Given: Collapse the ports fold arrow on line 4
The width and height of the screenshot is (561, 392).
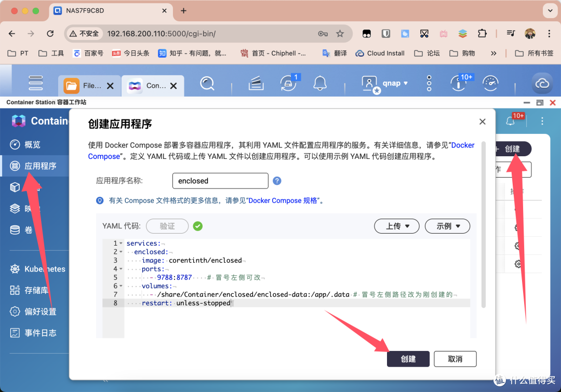Looking at the screenshot, I should pyautogui.click(x=121, y=269).
